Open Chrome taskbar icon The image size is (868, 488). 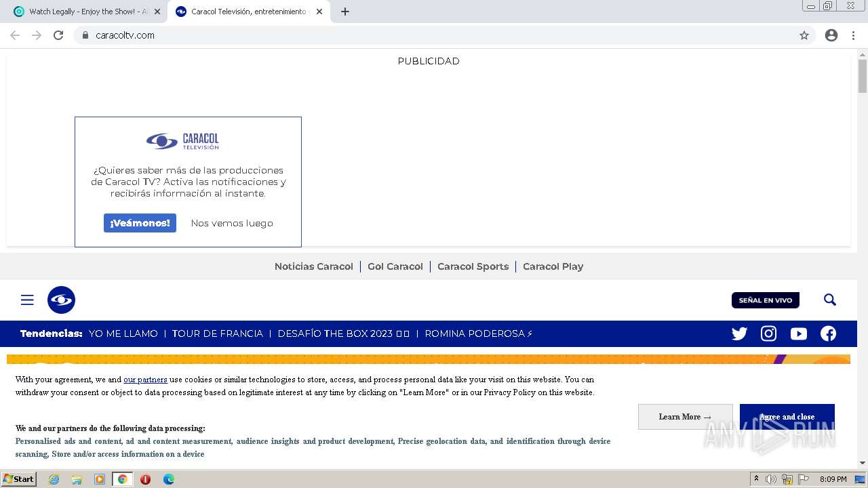click(122, 479)
